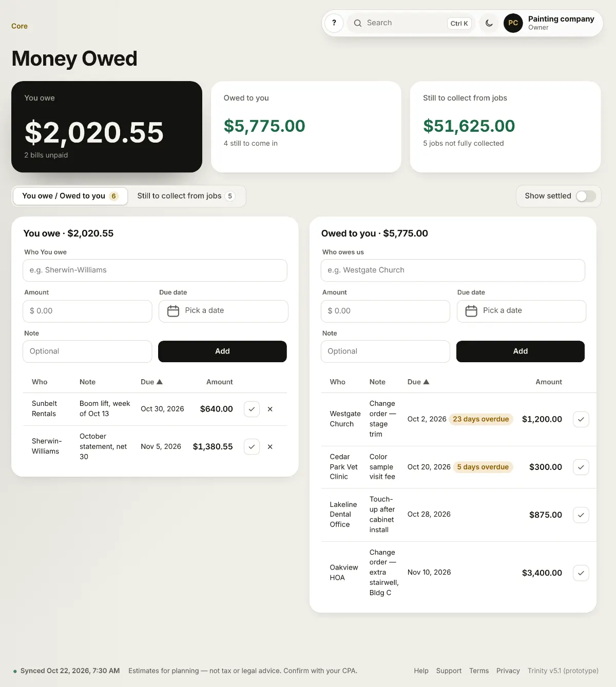
Task: Open the Privacy footer link
Action: click(x=508, y=671)
